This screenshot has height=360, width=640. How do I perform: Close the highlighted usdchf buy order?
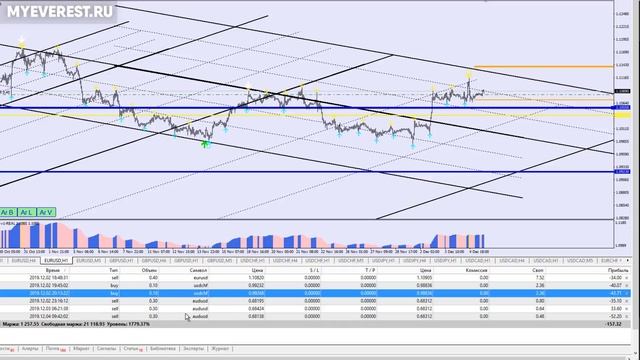[627, 293]
